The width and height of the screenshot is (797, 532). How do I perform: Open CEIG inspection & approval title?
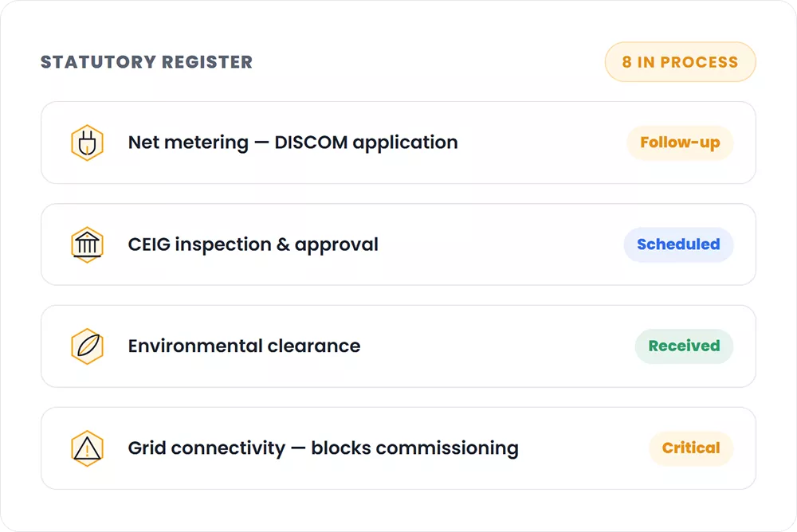coord(253,244)
